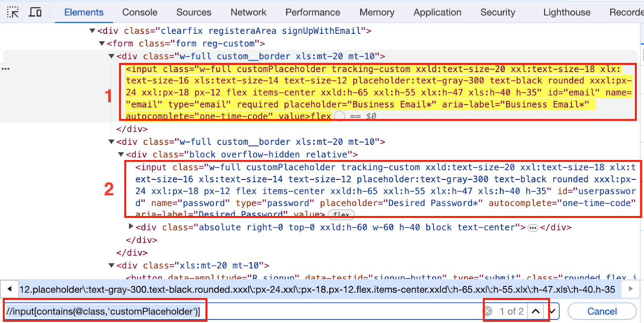Click the ellipsis actions icon beside selected node

(x=6, y=69)
